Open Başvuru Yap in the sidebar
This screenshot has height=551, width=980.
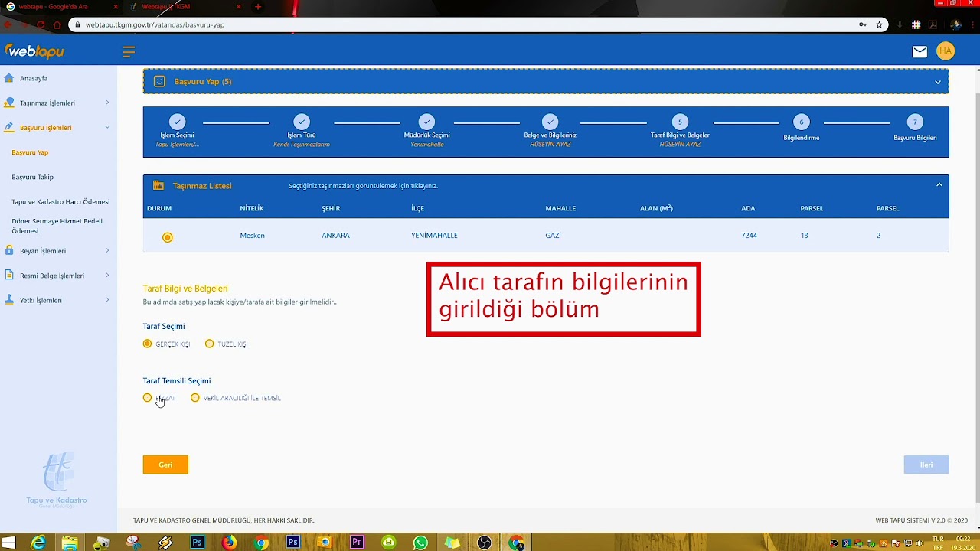pyautogui.click(x=30, y=152)
